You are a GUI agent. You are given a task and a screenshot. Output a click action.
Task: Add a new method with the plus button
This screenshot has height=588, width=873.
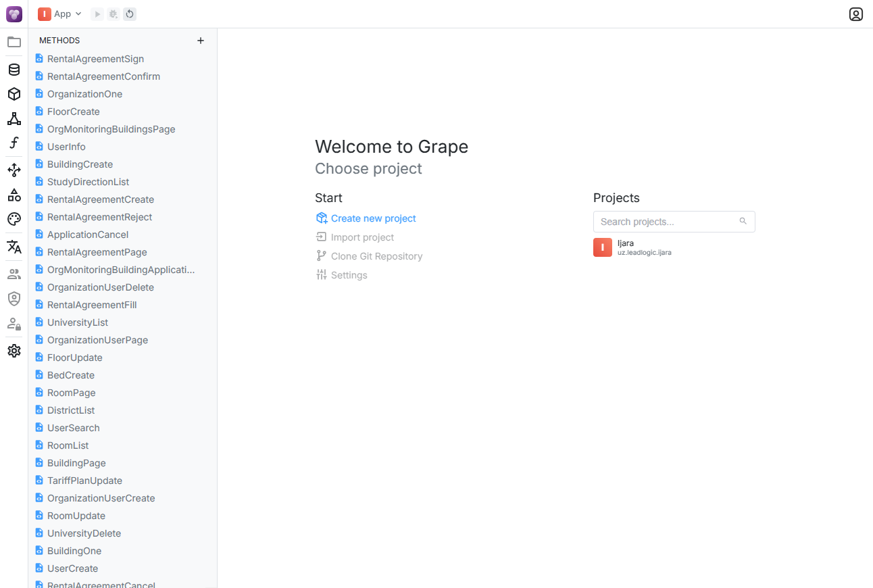pyautogui.click(x=200, y=41)
